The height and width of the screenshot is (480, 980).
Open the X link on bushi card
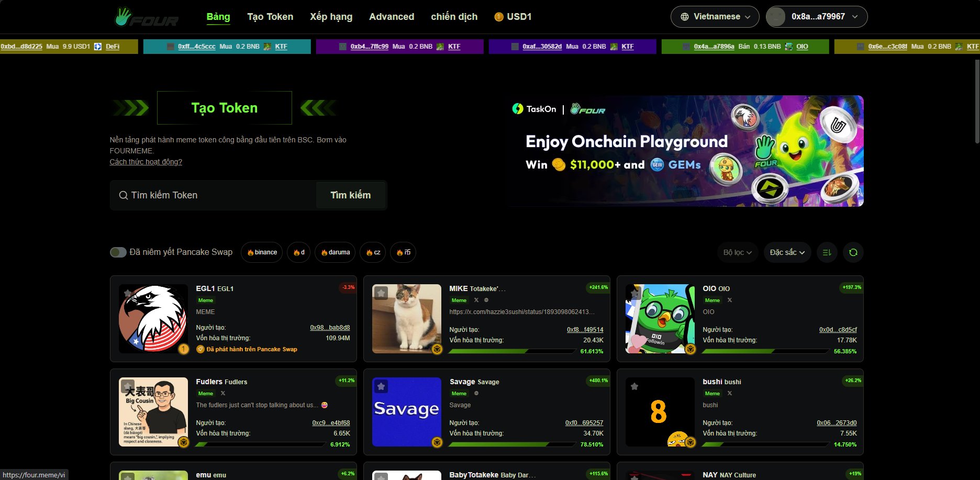[730, 393]
